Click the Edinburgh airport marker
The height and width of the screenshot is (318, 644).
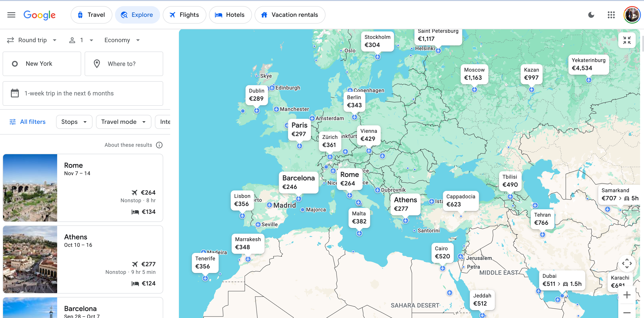click(x=272, y=88)
